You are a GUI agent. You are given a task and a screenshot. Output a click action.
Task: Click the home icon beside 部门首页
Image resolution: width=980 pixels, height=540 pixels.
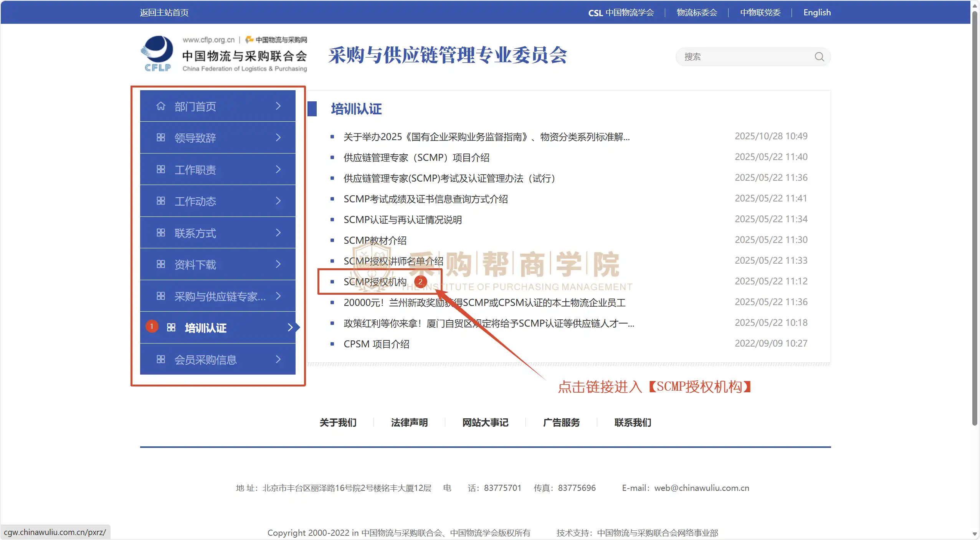click(x=160, y=106)
